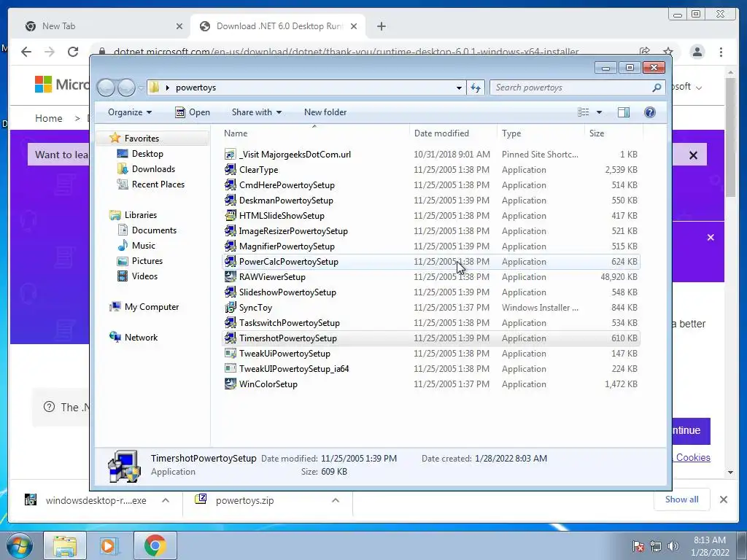
Task: Expand the change view options arrow
Action: pos(600,112)
